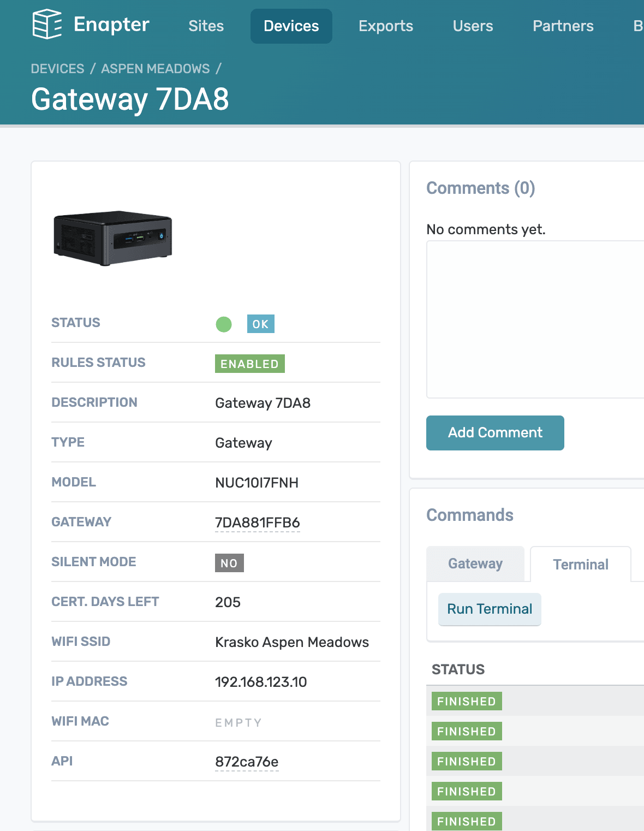Click the green status indicator dot
The image size is (644, 831).
(224, 324)
